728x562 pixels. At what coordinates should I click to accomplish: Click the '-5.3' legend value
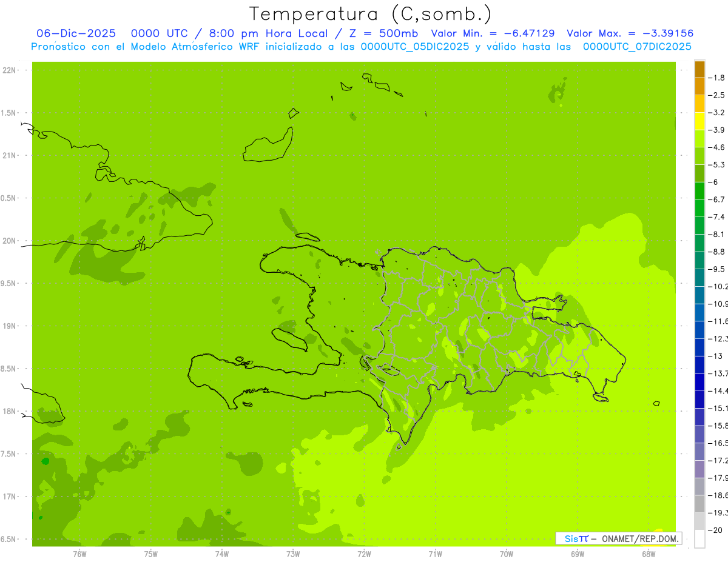[717, 165]
